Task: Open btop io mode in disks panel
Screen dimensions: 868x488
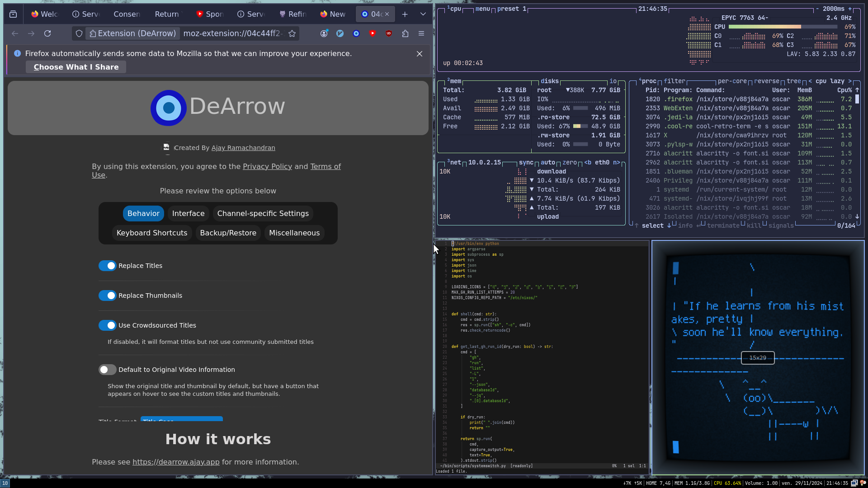Action: (613, 81)
